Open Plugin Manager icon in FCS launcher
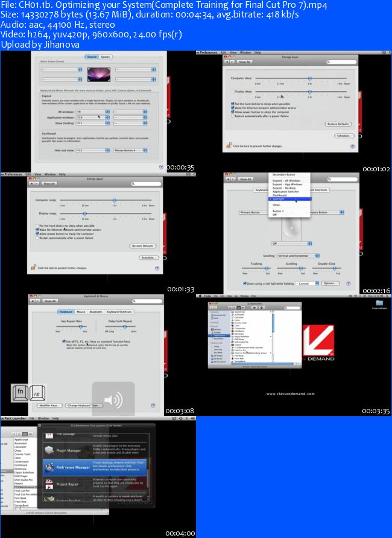The height and width of the screenshot is (538, 392). (x=49, y=450)
